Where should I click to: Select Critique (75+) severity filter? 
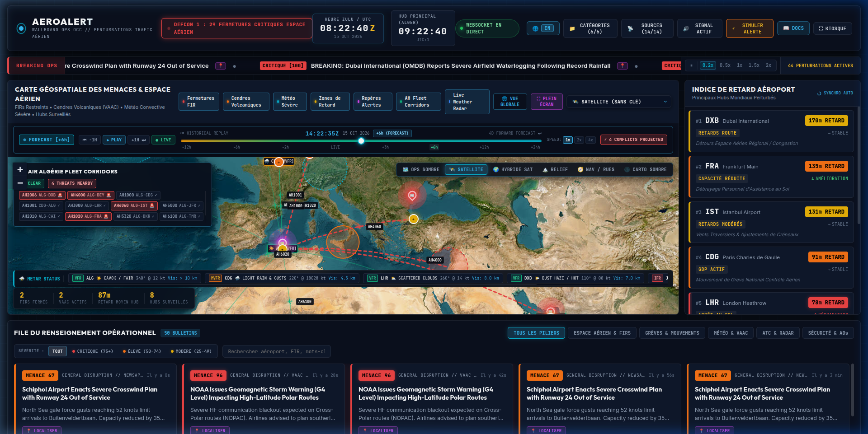(x=93, y=351)
